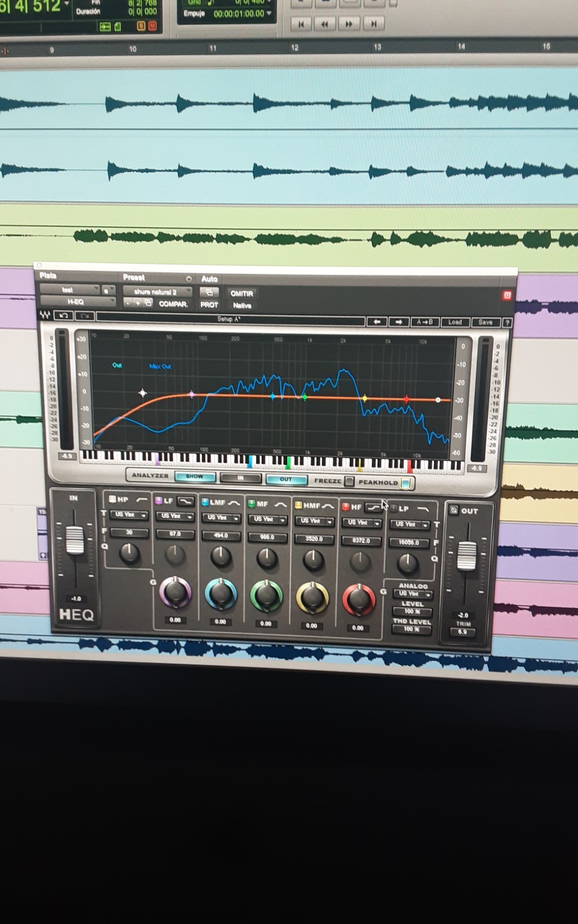Open the insert position 'a' selector
The width and height of the screenshot is (578, 924).
108,290
